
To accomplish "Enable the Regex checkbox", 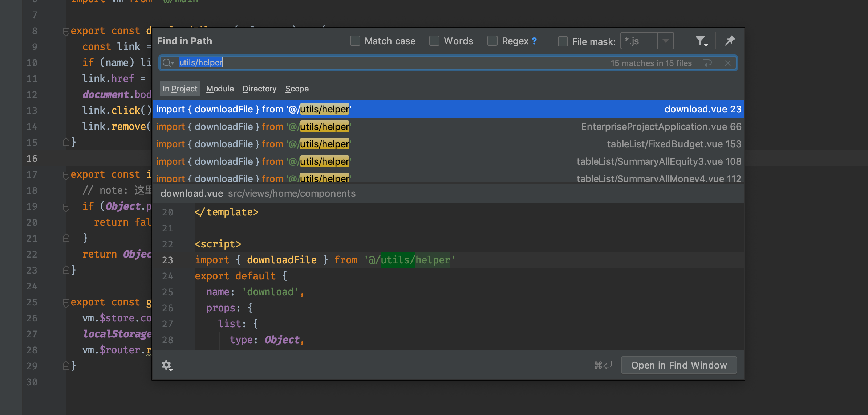I will (x=492, y=41).
